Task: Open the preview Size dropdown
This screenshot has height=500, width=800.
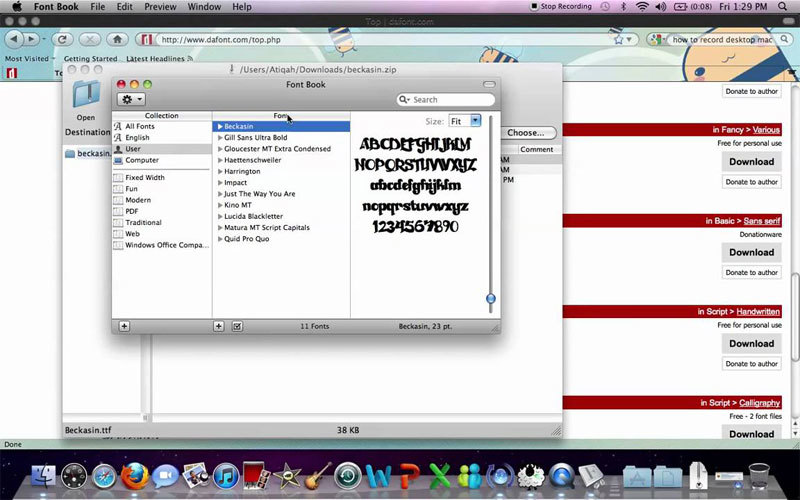Action: (x=465, y=121)
